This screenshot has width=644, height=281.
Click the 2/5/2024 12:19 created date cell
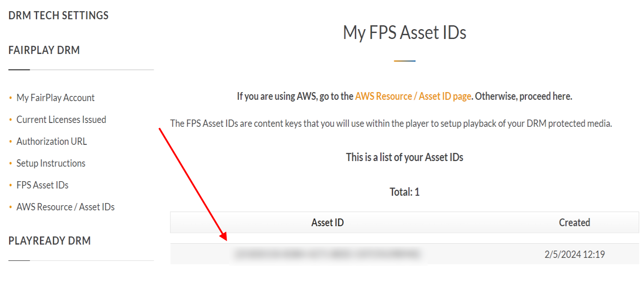point(574,254)
